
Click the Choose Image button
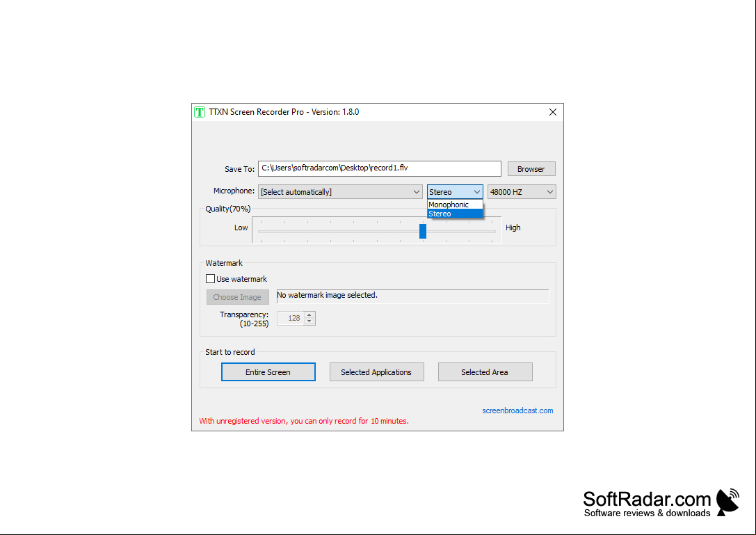tap(238, 297)
